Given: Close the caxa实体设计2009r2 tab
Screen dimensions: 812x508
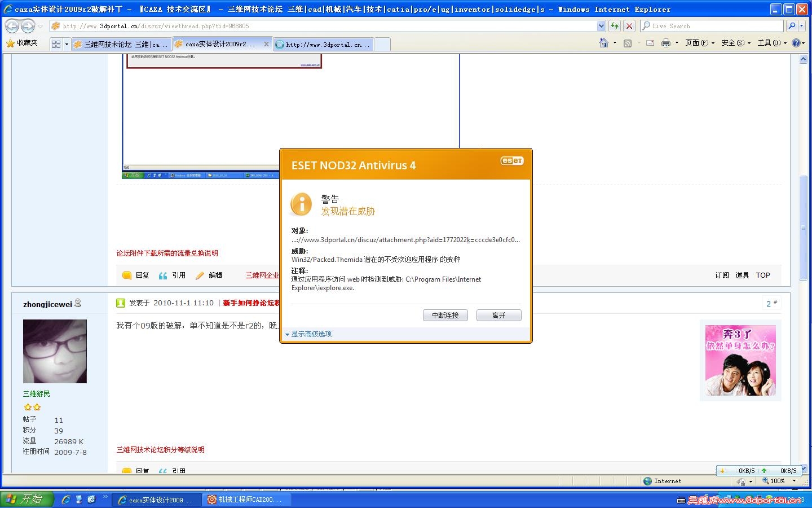Looking at the screenshot, I should click(x=266, y=44).
